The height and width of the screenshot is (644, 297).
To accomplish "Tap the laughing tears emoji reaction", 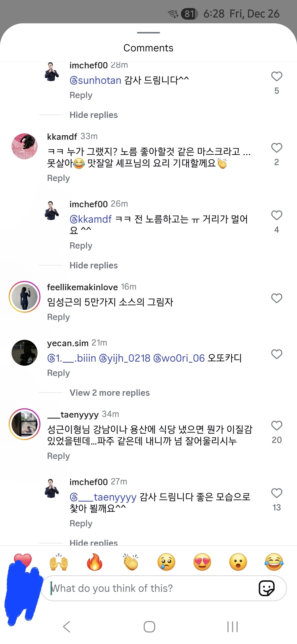I will [274, 562].
